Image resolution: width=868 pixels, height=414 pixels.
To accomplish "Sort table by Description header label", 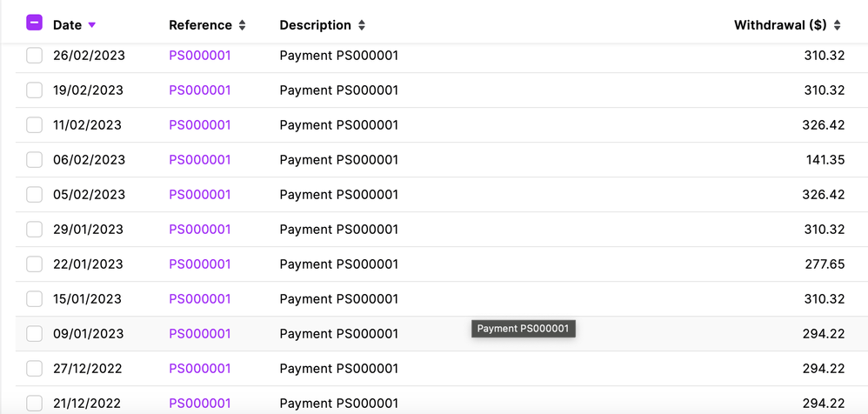I will pos(315,25).
